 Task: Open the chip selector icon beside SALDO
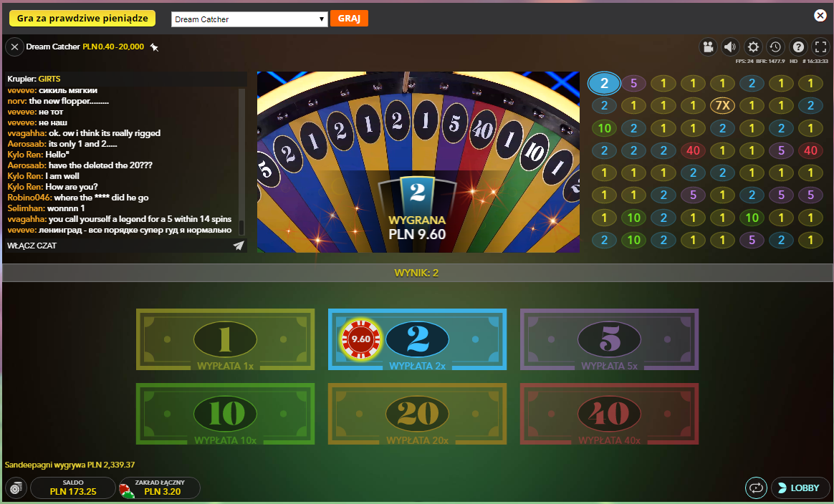pos(16,488)
